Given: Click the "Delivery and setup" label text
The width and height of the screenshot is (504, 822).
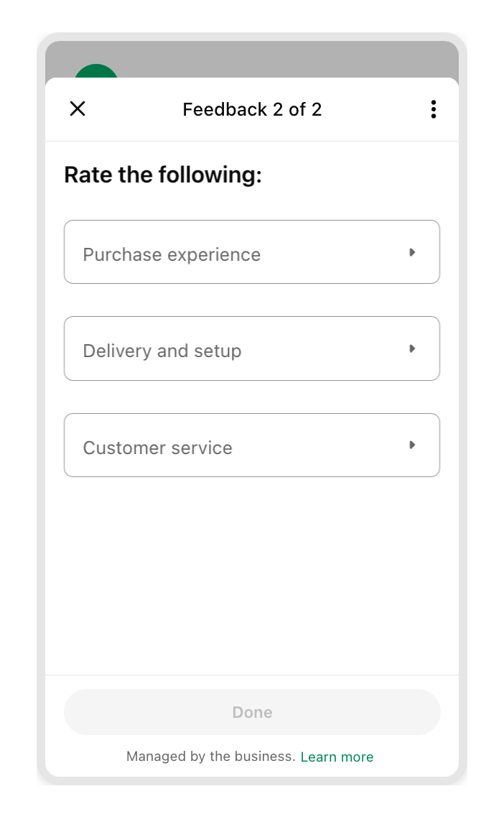Looking at the screenshot, I should click(x=162, y=351).
